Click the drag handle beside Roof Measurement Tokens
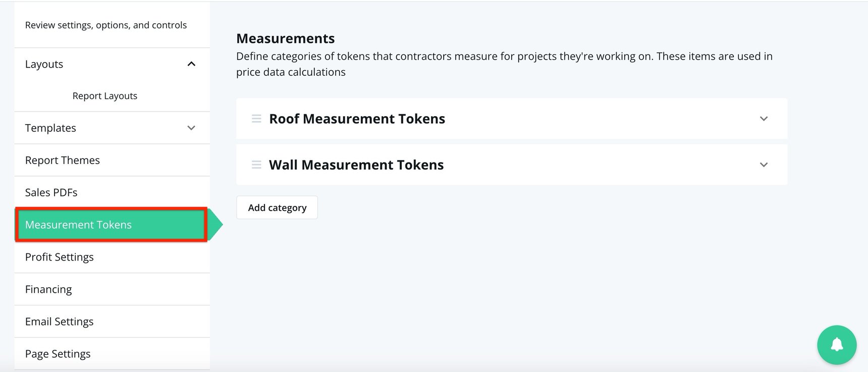This screenshot has height=372, width=868. click(256, 119)
